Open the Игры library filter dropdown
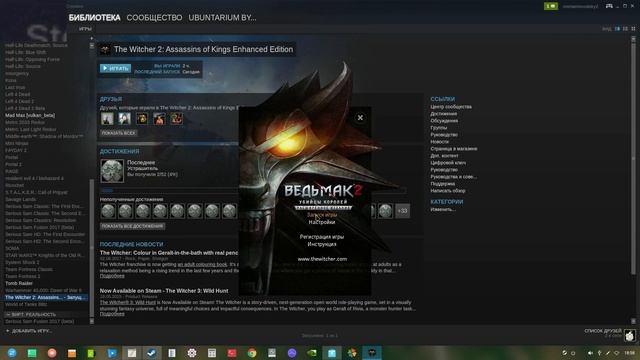This screenshot has width=640, height=360. [x=85, y=29]
